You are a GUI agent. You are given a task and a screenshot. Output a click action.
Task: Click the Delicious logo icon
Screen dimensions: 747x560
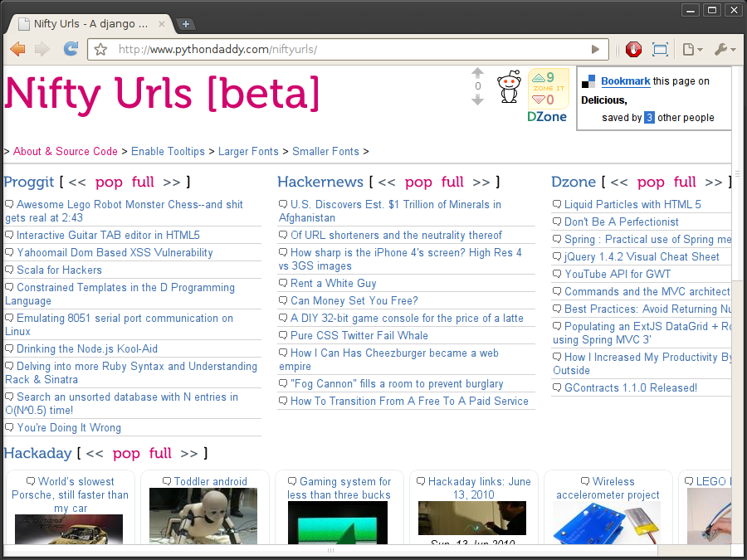[x=588, y=81]
